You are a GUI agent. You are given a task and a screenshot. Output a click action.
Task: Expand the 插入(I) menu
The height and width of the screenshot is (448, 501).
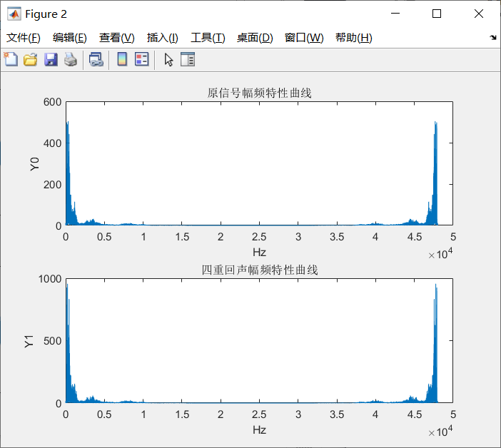[162, 38]
